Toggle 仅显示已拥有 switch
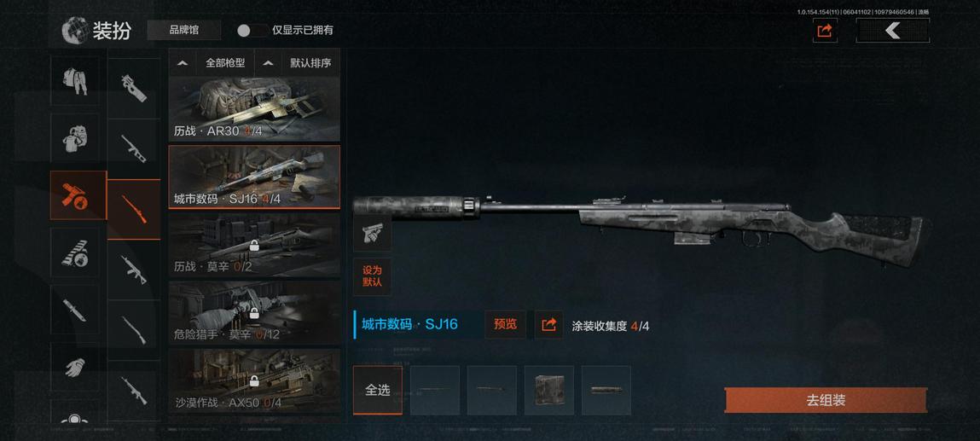The image size is (980, 441). tap(252, 30)
